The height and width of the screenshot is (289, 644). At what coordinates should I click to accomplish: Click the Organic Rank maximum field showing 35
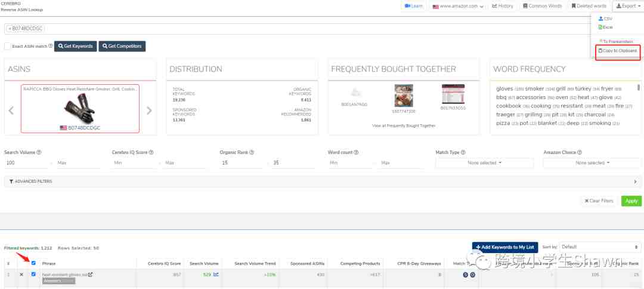click(293, 163)
